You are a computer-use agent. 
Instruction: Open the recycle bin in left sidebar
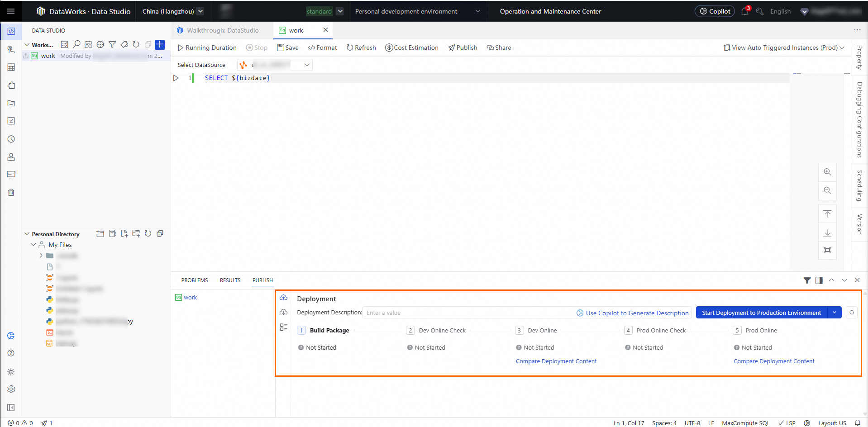(x=11, y=193)
